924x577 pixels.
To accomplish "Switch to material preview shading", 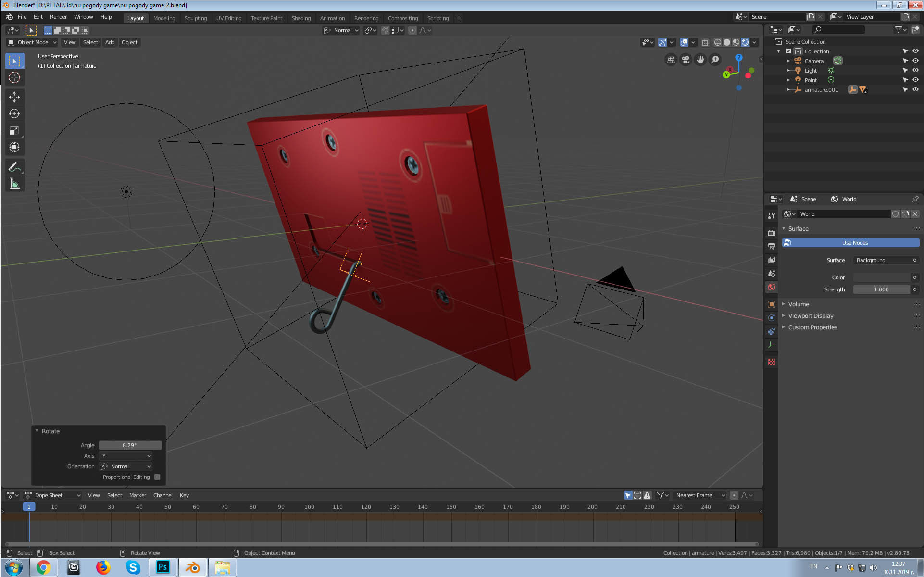I will pos(736,42).
